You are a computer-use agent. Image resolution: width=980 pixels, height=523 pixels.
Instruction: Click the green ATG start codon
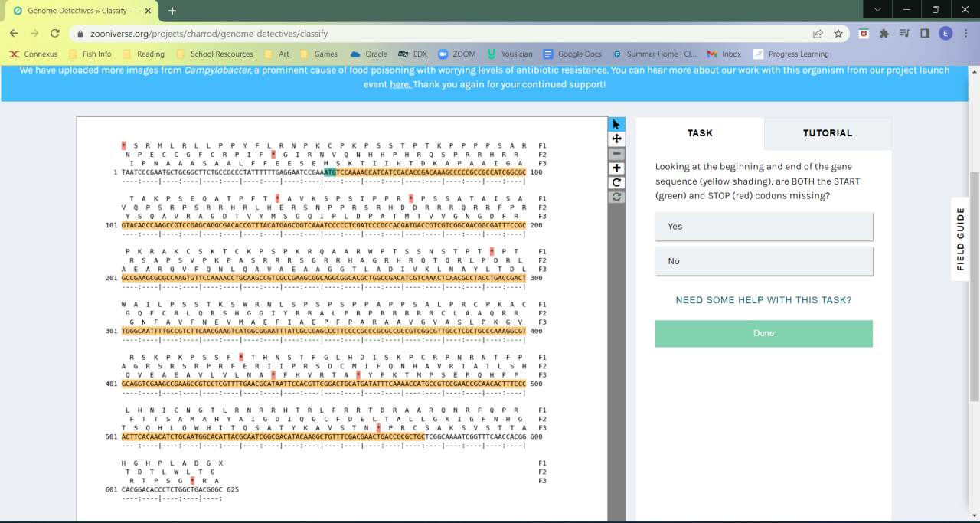330,172
